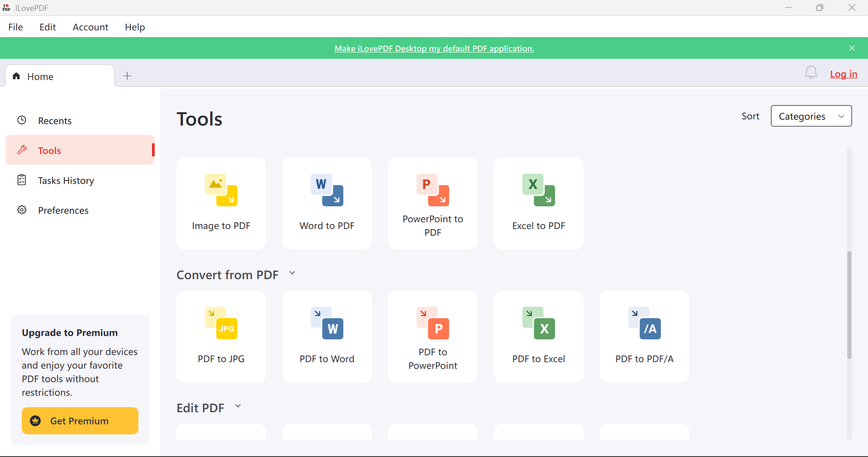Click the Log in link

[844, 74]
